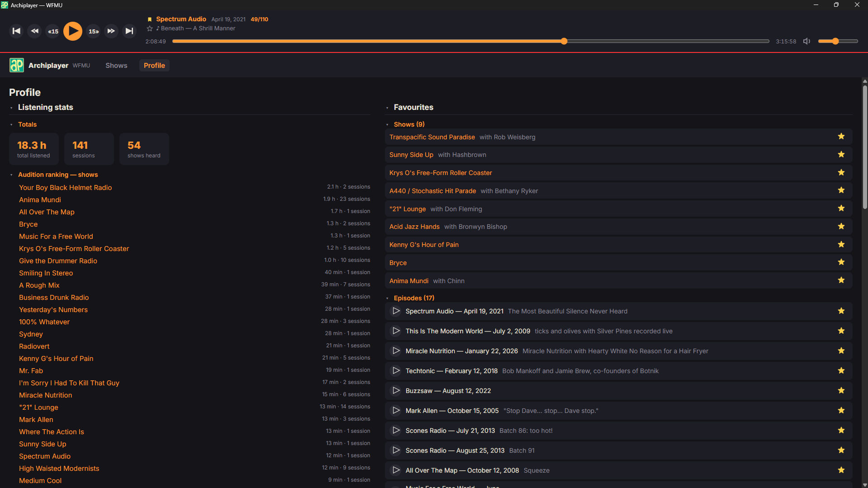
Task: Unfavourite Sunny Side Up show star
Action: click(x=841, y=155)
